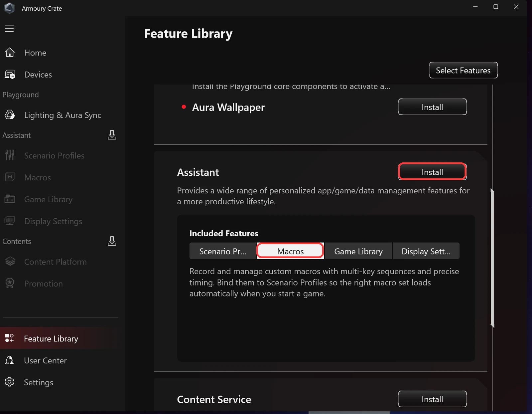The width and height of the screenshot is (532, 414).
Task: Open the hamburger navigation menu
Action: click(9, 29)
